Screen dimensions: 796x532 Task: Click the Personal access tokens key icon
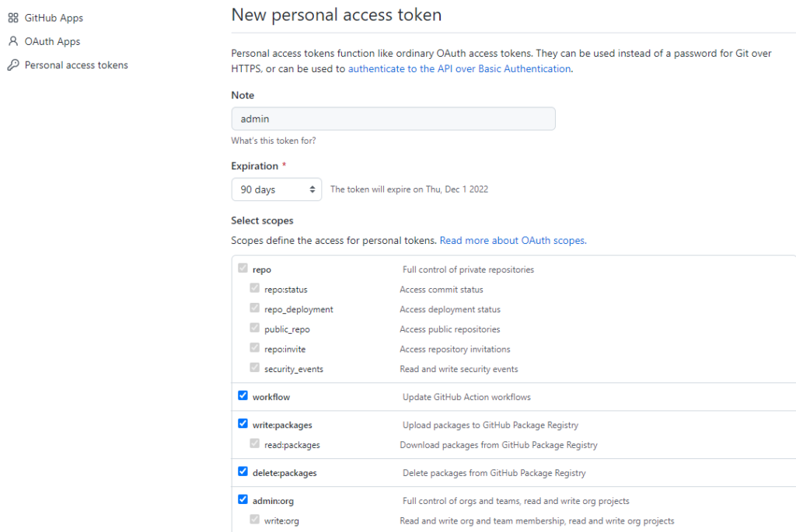coord(13,65)
